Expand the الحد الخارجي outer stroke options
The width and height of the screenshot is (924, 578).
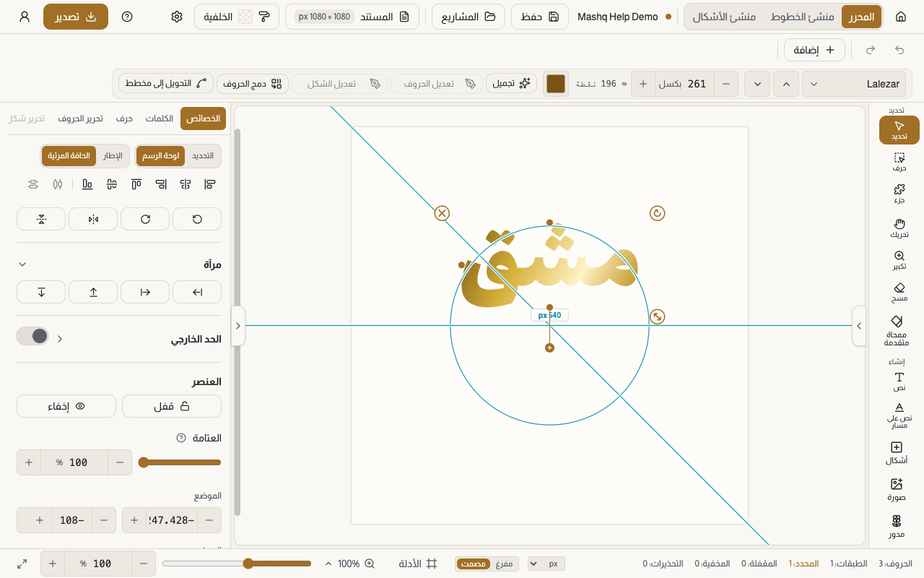60,338
